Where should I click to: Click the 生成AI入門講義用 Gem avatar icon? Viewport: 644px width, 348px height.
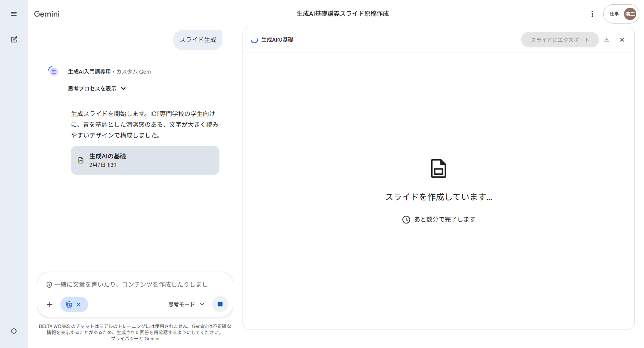tap(54, 71)
